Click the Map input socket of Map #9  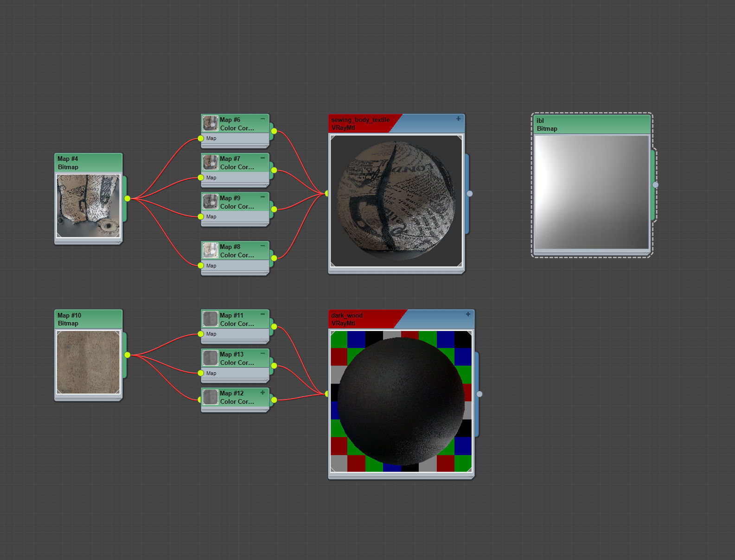[x=201, y=216]
